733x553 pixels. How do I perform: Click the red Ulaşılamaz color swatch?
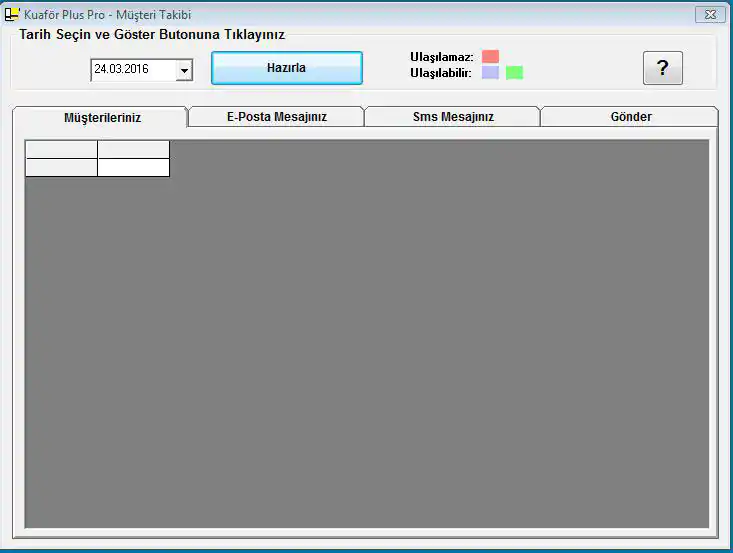click(490, 56)
